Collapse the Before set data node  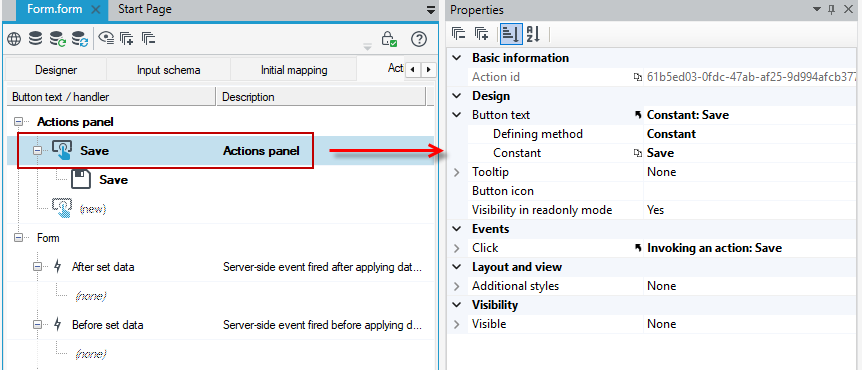pyautogui.click(x=37, y=325)
